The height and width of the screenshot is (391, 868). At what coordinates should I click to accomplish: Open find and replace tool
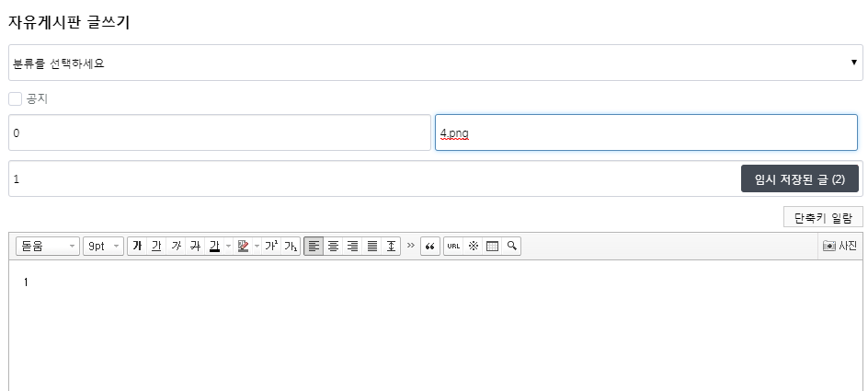click(x=511, y=246)
